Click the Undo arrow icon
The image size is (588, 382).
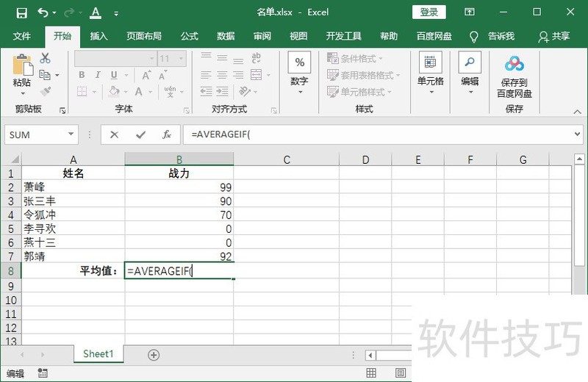[43, 12]
